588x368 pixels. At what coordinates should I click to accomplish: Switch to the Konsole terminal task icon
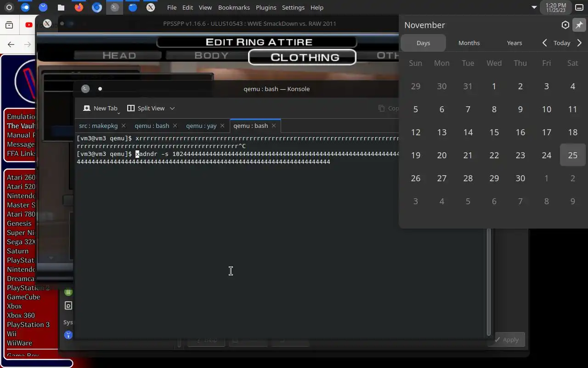click(x=115, y=7)
